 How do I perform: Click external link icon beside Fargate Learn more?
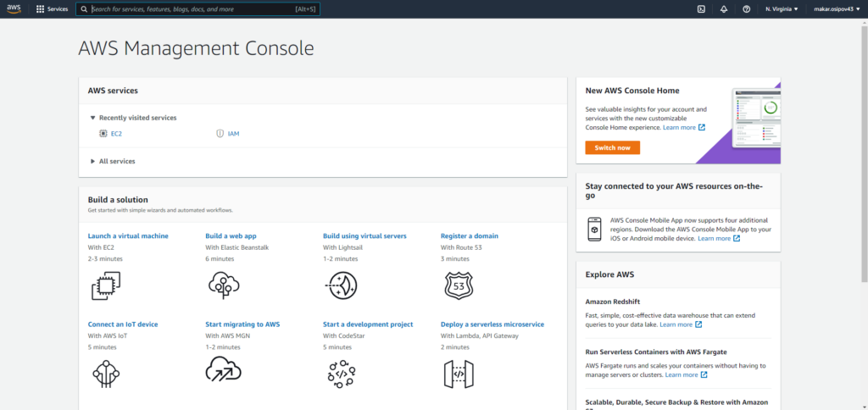[x=704, y=374]
